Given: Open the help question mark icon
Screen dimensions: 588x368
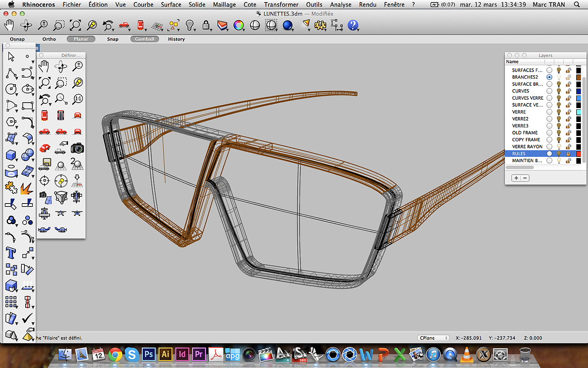Looking at the screenshot, I should 353,25.
